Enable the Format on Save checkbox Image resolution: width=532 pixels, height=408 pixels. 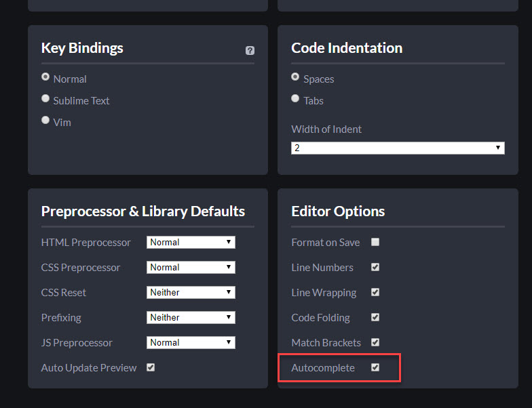pyautogui.click(x=375, y=242)
